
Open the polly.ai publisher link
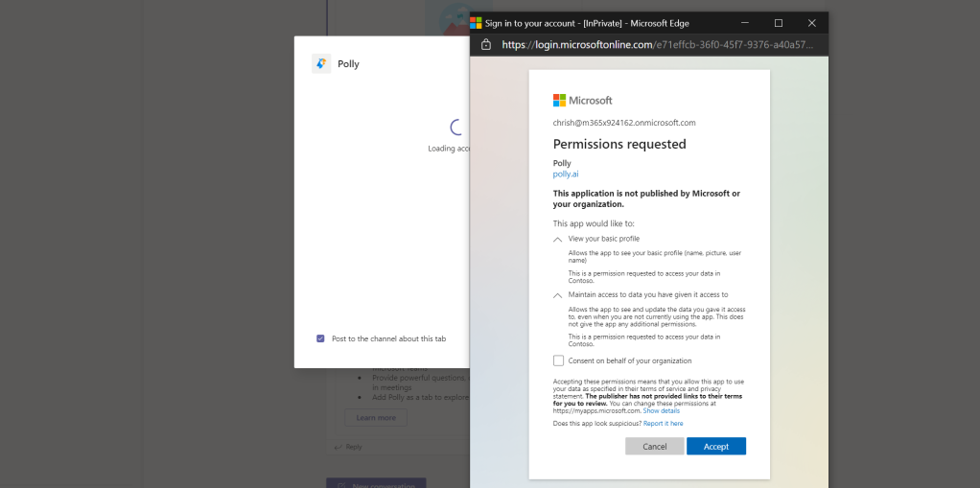pyautogui.click(x=565, y=174)
